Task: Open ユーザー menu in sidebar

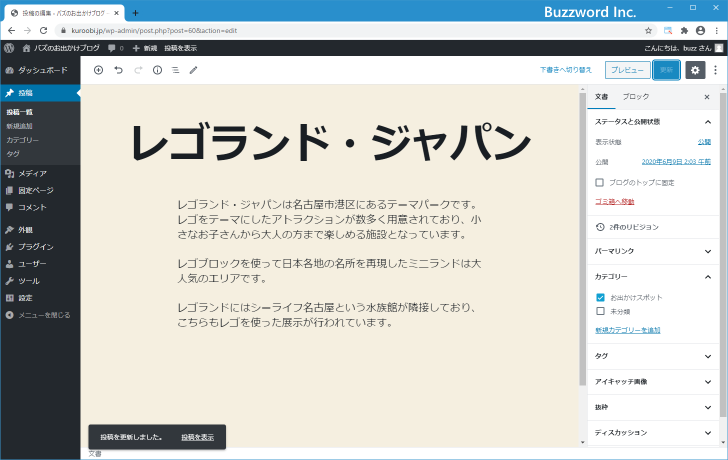Action: [40, 264]
